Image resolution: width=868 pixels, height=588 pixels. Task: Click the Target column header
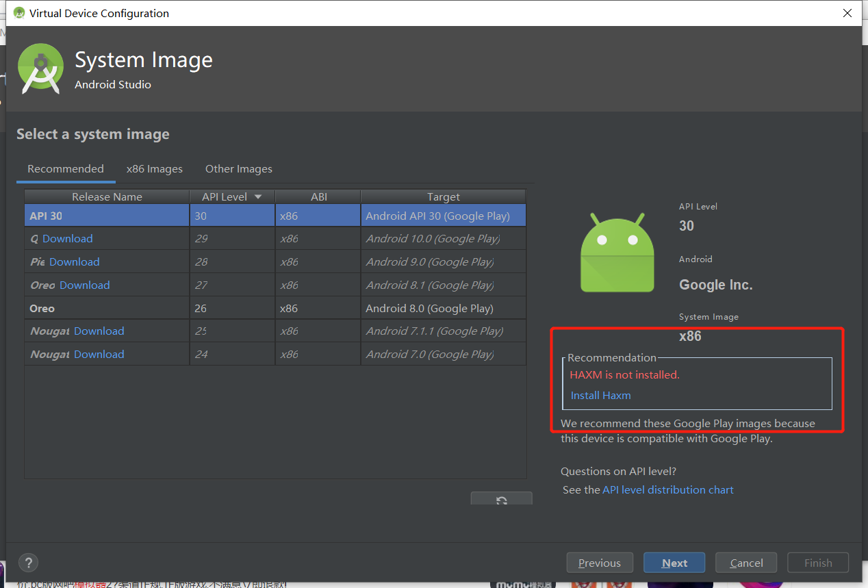click(x=444, y=196)
